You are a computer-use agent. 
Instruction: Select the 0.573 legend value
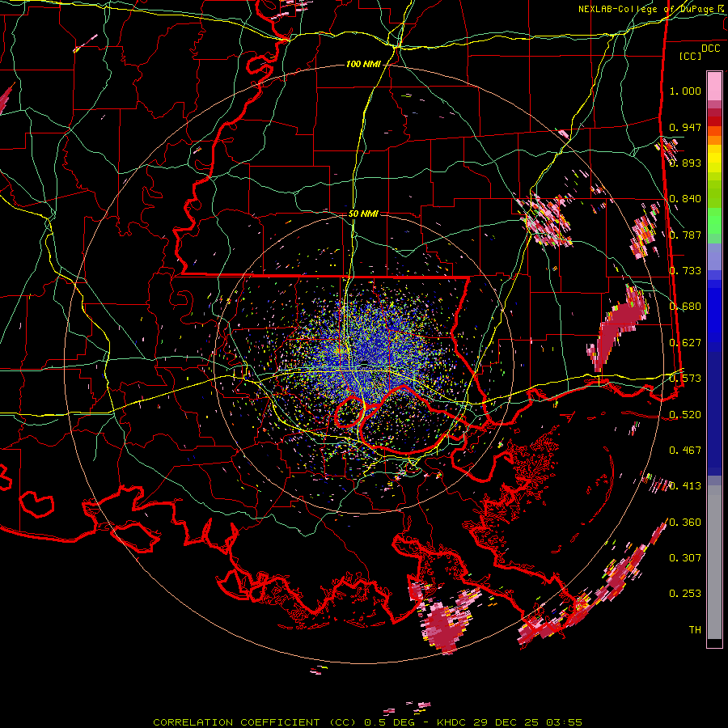(685, 379)
